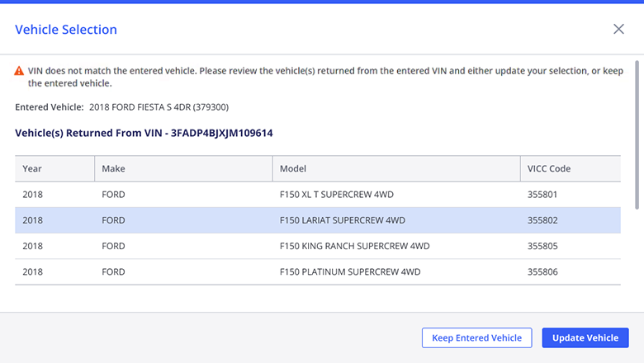Screen dimensions: 644x363
Task: Select the F150 KING RANCH SUPERCREW 4WD row
Action: point(318,246)
